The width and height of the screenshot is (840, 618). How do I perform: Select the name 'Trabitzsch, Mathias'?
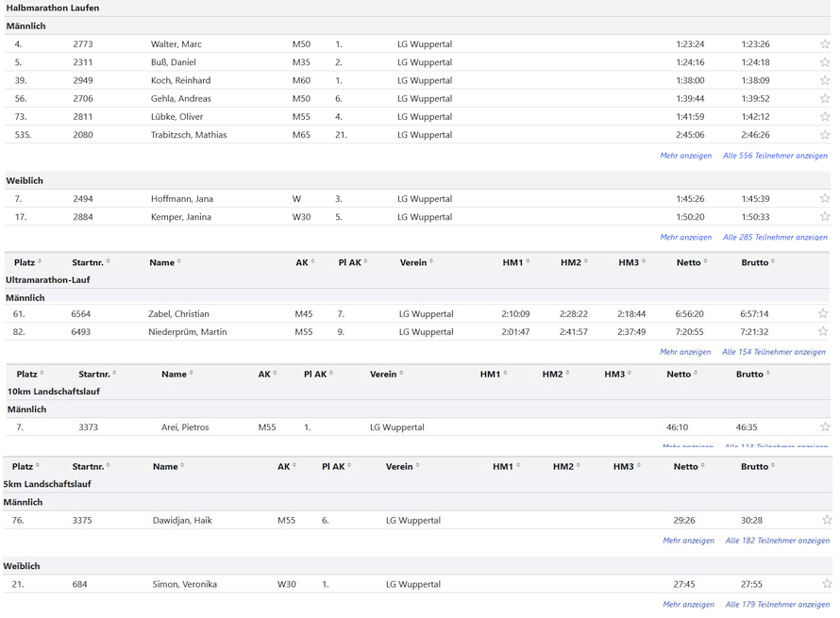point(189,134)
